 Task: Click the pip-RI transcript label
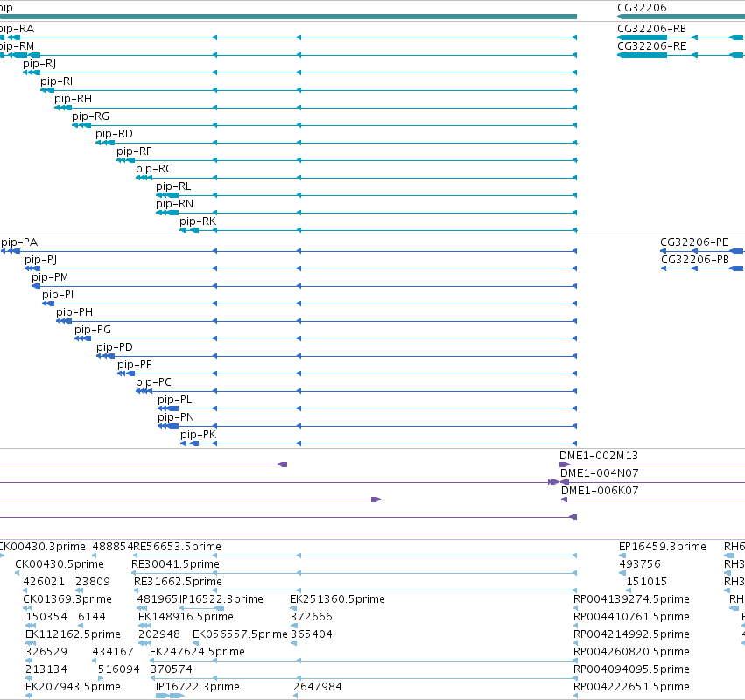57,81
